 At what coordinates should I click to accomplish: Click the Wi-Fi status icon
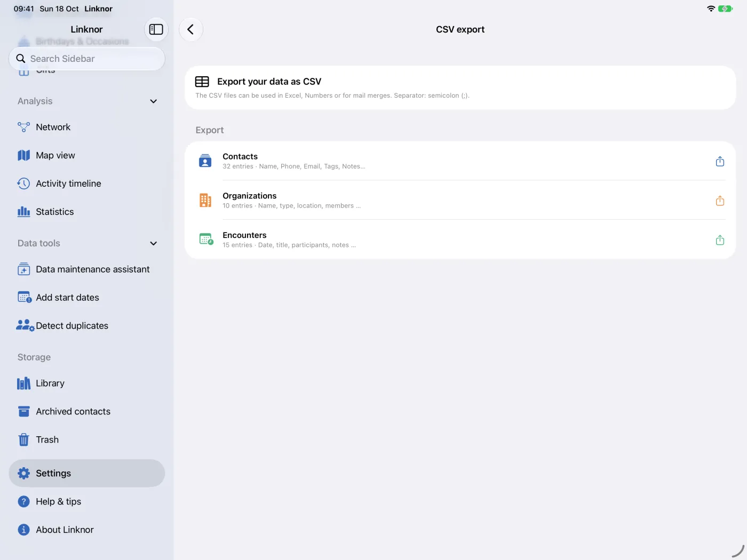pyautogui.click(x=711, y=9)
